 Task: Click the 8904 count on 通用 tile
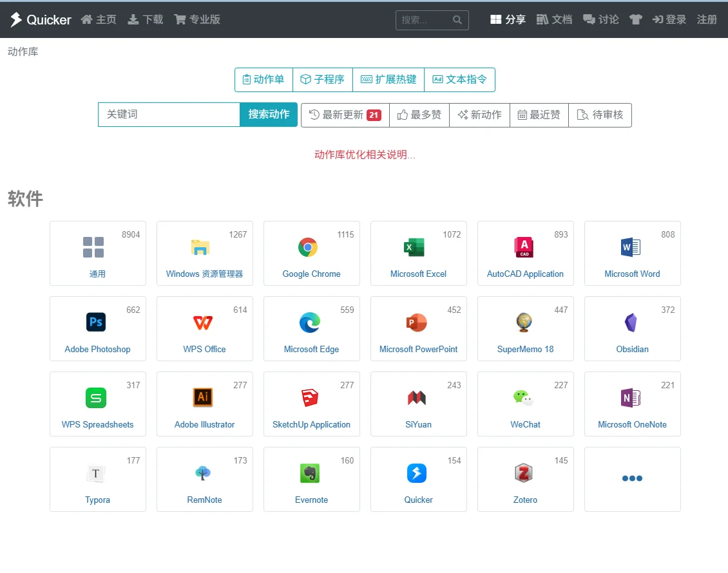click(131, 235)
